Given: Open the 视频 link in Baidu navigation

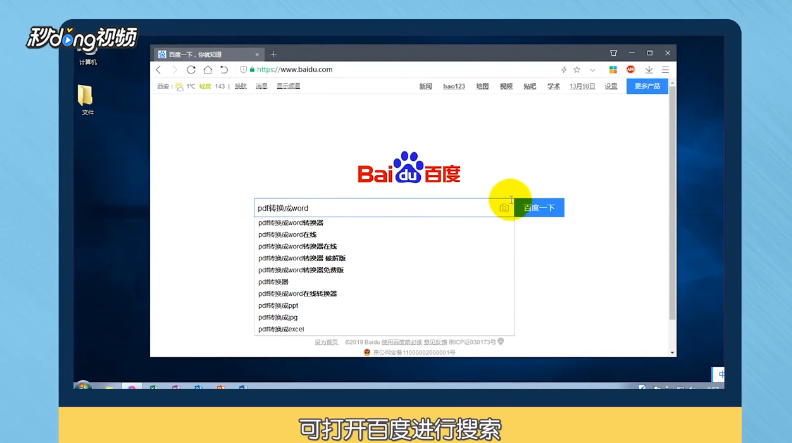Looking at the screenshot, I should tap(506, 86).
